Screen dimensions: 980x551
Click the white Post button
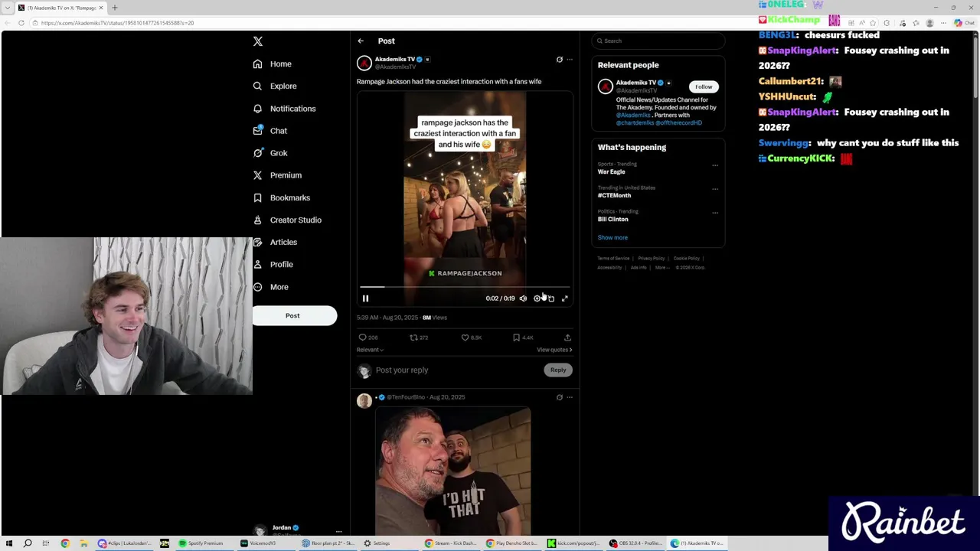click(294, 315)
